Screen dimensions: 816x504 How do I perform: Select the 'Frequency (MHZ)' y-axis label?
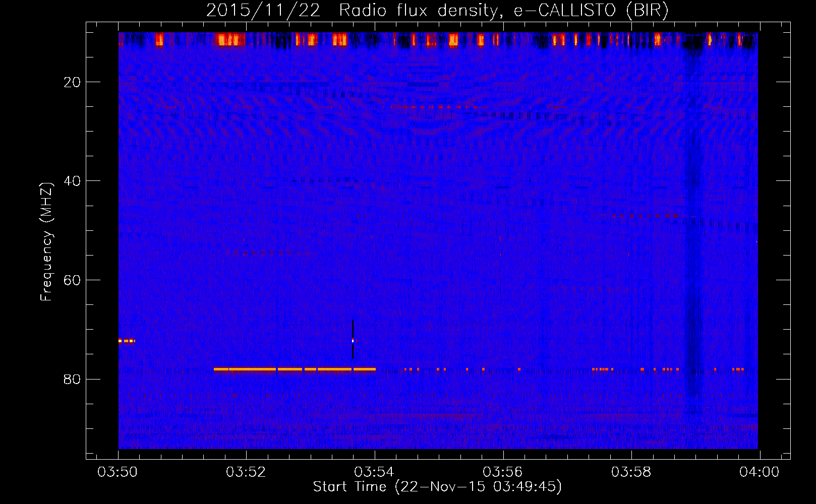pos(46,242)
